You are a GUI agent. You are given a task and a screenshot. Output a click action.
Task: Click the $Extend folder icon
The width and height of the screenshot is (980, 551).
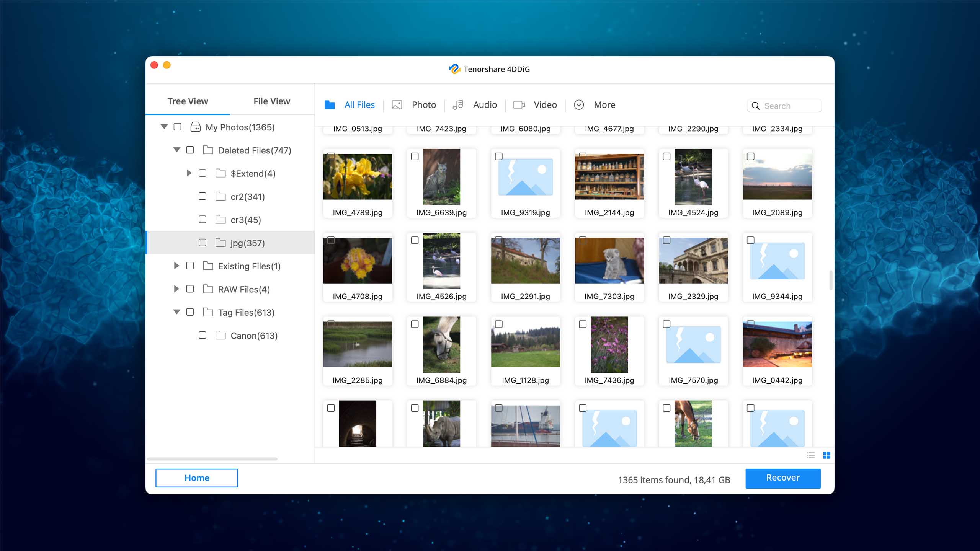tap(220, 173)
